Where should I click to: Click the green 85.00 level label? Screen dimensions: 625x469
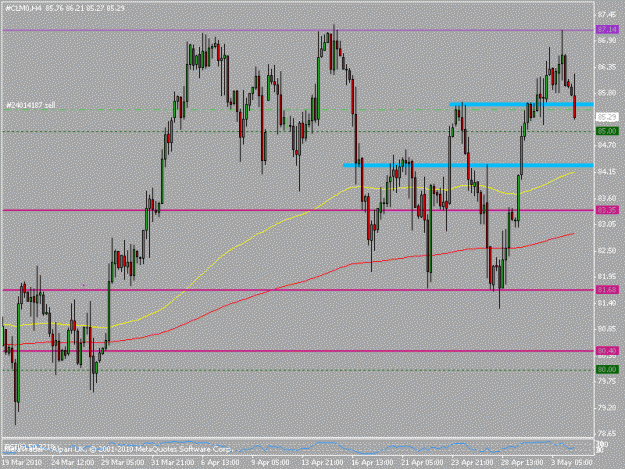click(x=607, y=131)
